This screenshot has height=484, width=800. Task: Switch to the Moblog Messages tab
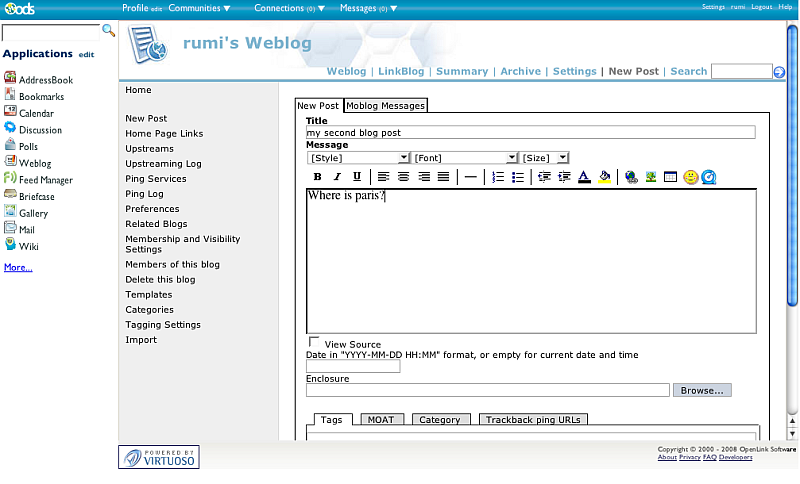coord(385,106)
